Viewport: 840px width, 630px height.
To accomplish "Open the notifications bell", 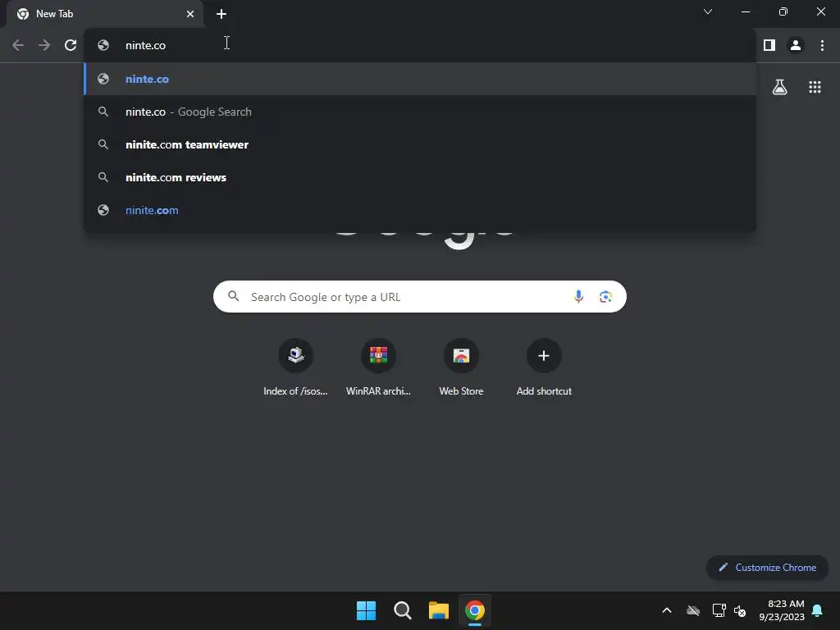I will (818, 610).
